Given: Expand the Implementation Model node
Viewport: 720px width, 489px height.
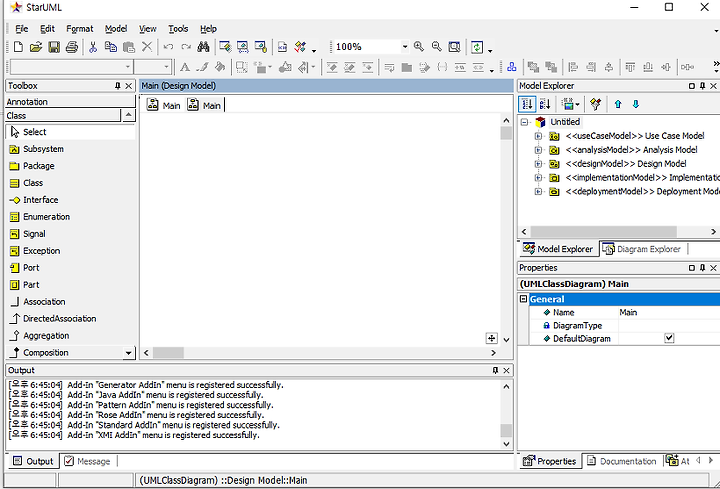Looking at the screenshot, I should tap(538, 178).
